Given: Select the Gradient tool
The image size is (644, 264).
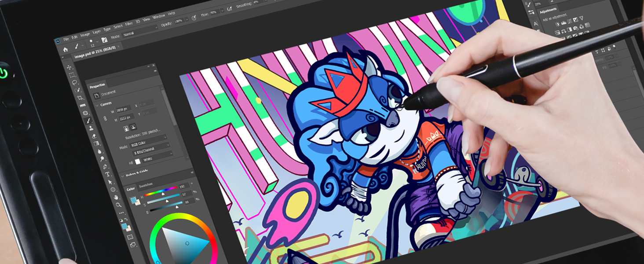Looking at the screenshot, I should point(96,143).
